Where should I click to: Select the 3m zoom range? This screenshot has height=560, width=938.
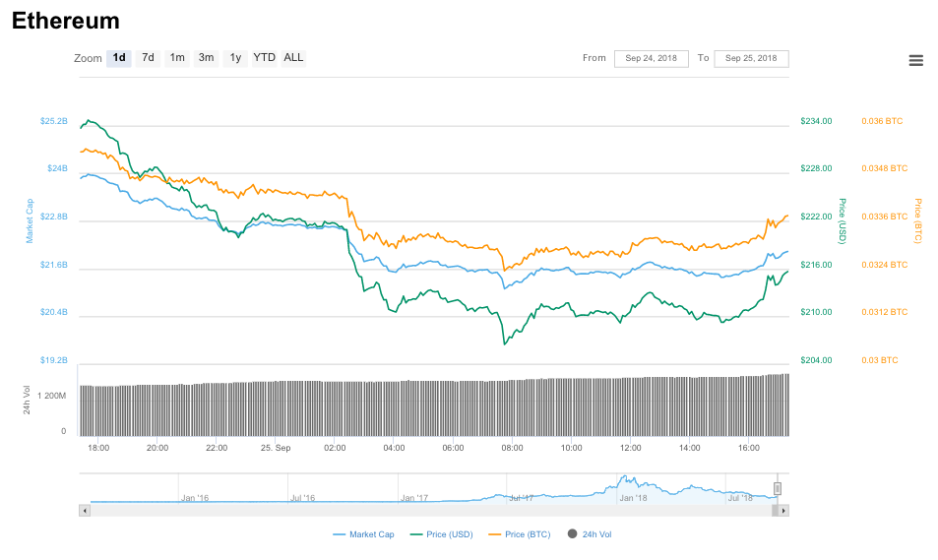[x=206, y=58]
